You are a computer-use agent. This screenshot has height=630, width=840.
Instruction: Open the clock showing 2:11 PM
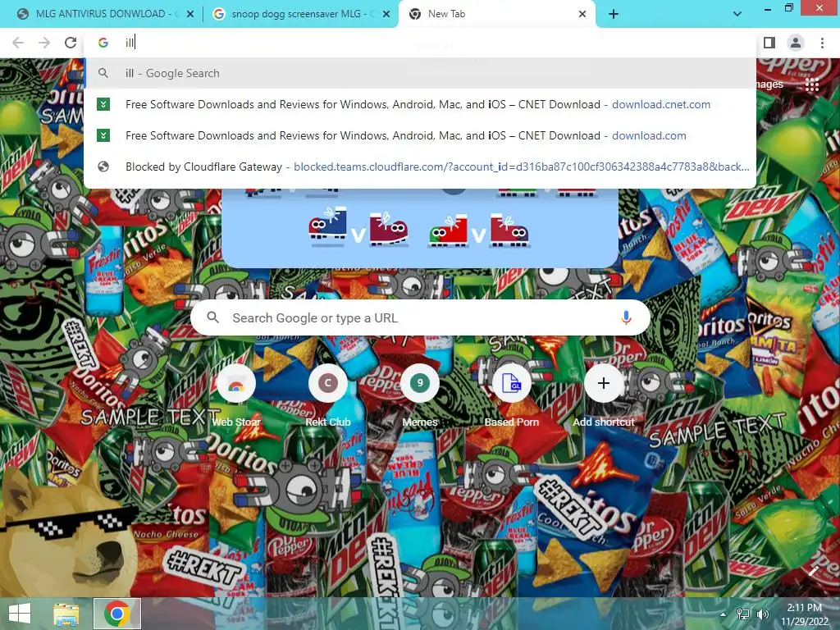[805, 614]
